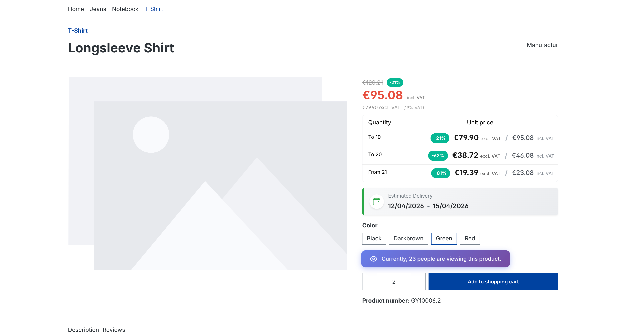Image resolution: width=644 pixels, height=334 pixels.
Task: Pick the Green color swatch option
Action: (x=444, y=238)
